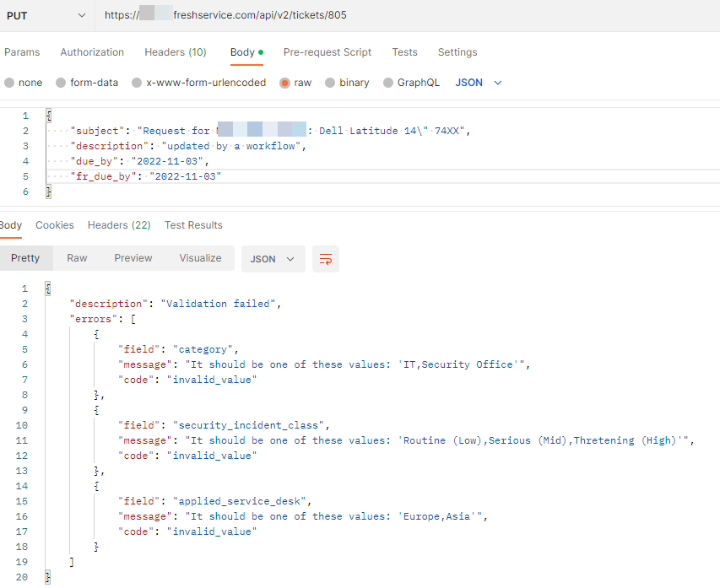This screenshot has width=720, height=588.
Task: Open the response Cookies tab
Action: (x=55, y=225)
